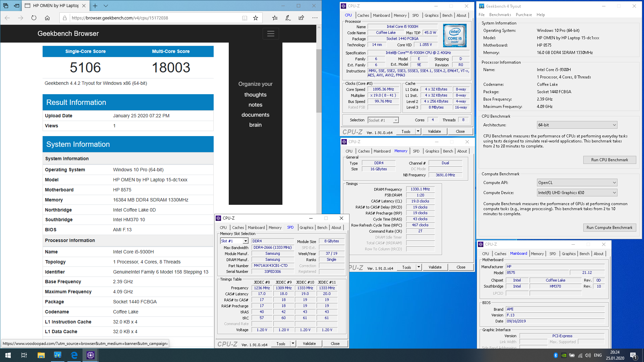Viewport: 644px width, 362px height.
Task: Switch to Caches tab in CPU-Z CPU window
Action: tap(363, 15)
